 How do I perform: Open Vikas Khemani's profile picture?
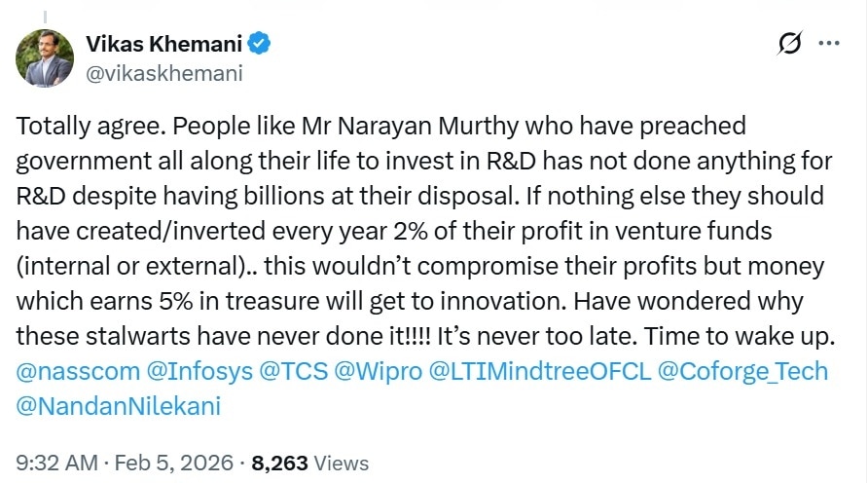pos(44,57)
